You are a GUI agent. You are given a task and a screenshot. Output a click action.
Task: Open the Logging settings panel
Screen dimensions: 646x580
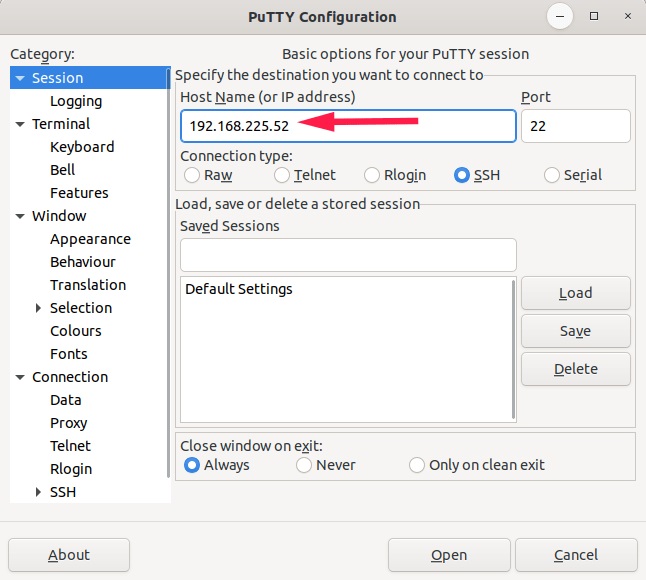click(76, 101)
